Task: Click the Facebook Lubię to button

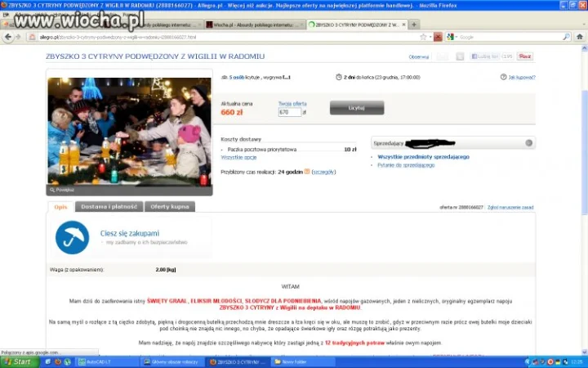Action: pyautogui.click(x=485, y=56)
